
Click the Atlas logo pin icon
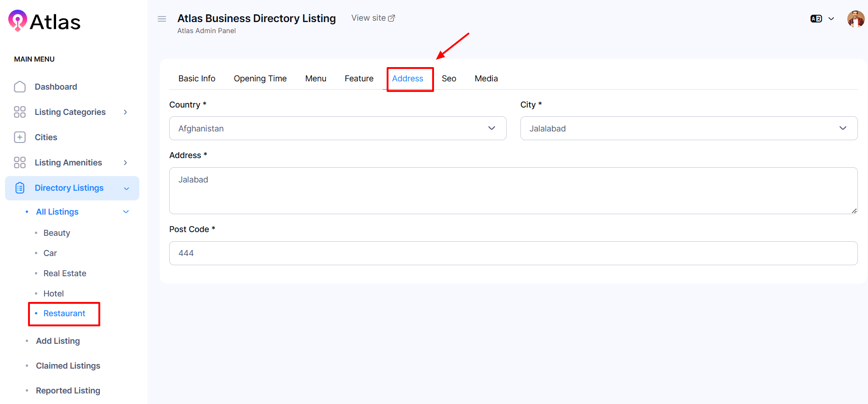point(17,21)
